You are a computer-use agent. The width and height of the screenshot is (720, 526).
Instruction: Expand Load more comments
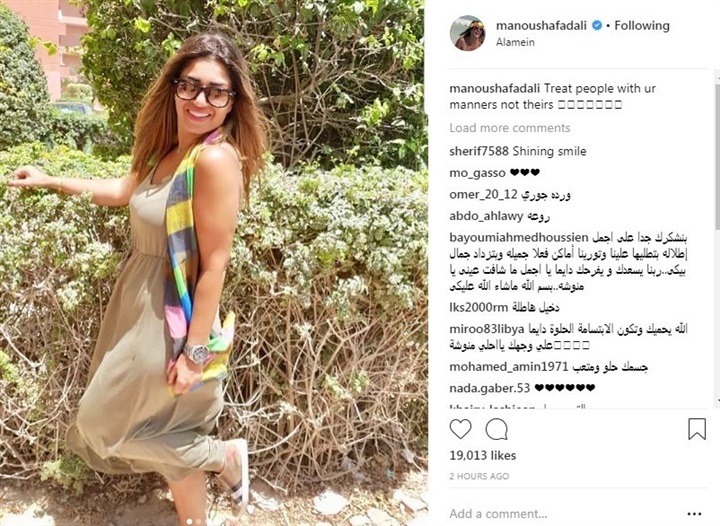pyautogui.click(x=510, y=128)
